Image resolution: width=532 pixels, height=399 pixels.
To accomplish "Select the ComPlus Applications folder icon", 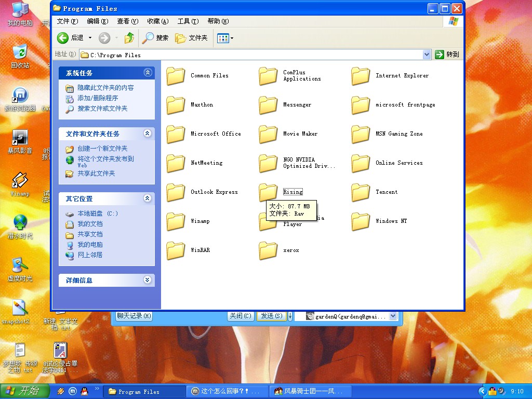I will tap(268, 76).
